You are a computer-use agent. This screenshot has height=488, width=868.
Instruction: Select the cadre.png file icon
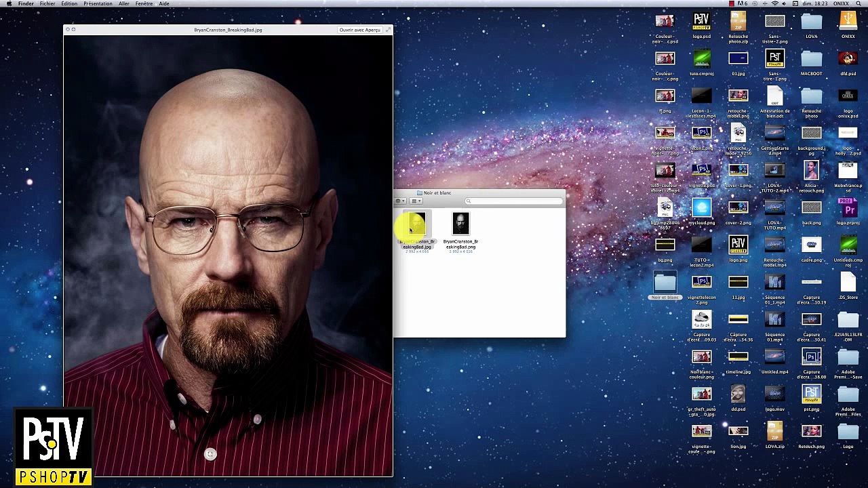(811, 245)
